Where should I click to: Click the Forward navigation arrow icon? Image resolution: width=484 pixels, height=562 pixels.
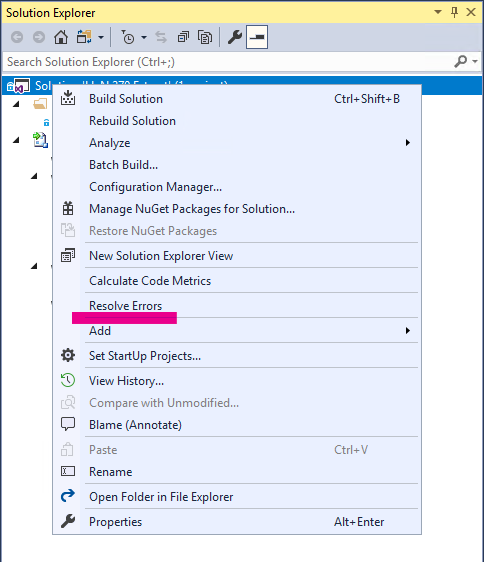(x=39, y=37)
